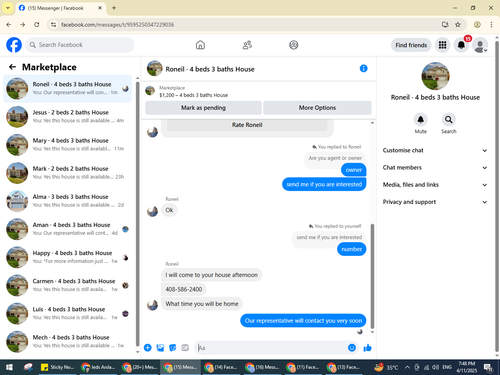Image resolution: width=500 pixels, height=375 pixels.
Task: Open Sticky Notes in the taskbar
Action: (57, 367)
